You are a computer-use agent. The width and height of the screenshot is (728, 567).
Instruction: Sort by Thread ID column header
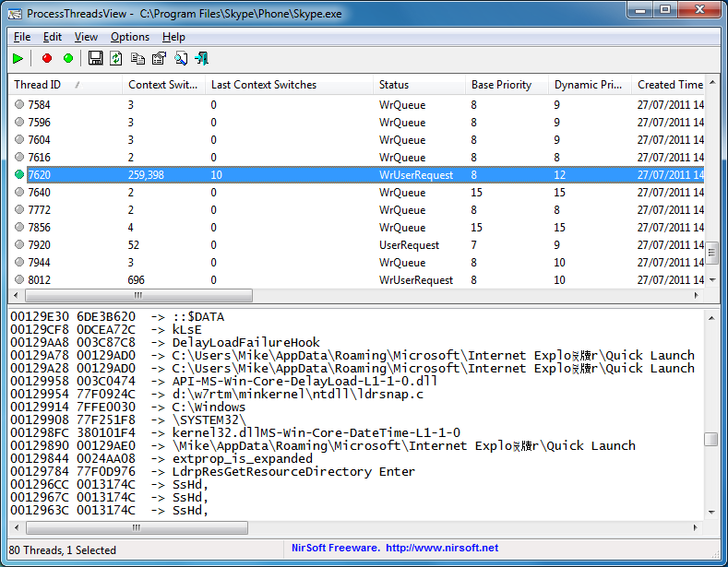[x=66, y=85]
